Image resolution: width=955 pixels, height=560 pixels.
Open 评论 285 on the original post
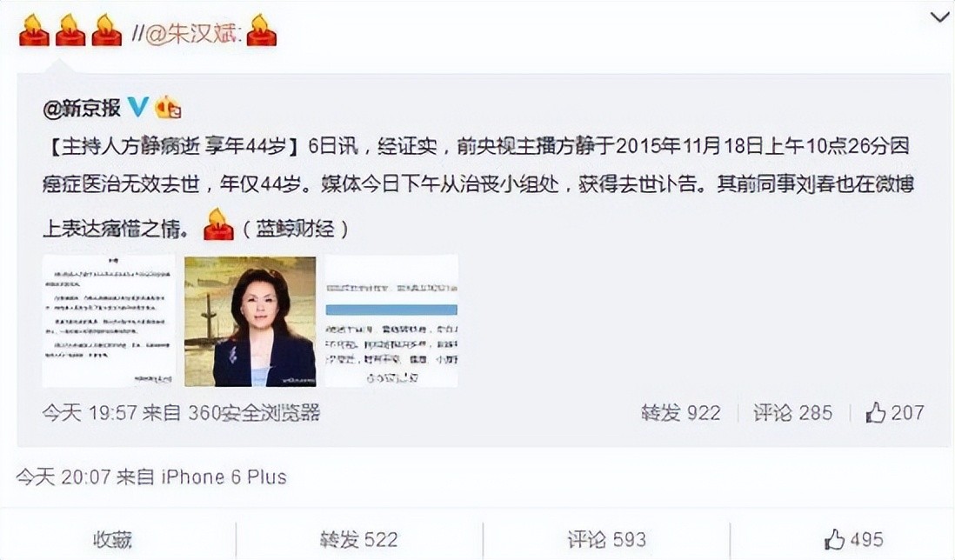792,413
